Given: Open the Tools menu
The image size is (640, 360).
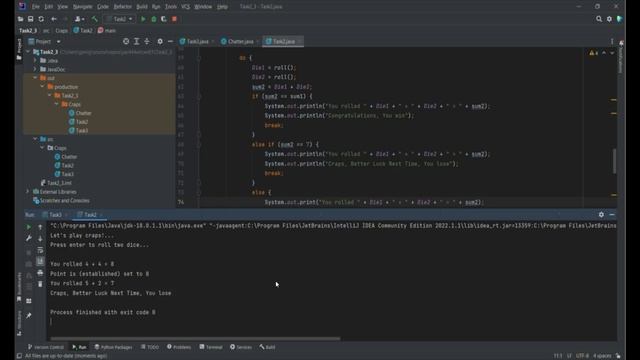Looking at the screenshot, I should [x=171, y=7].
